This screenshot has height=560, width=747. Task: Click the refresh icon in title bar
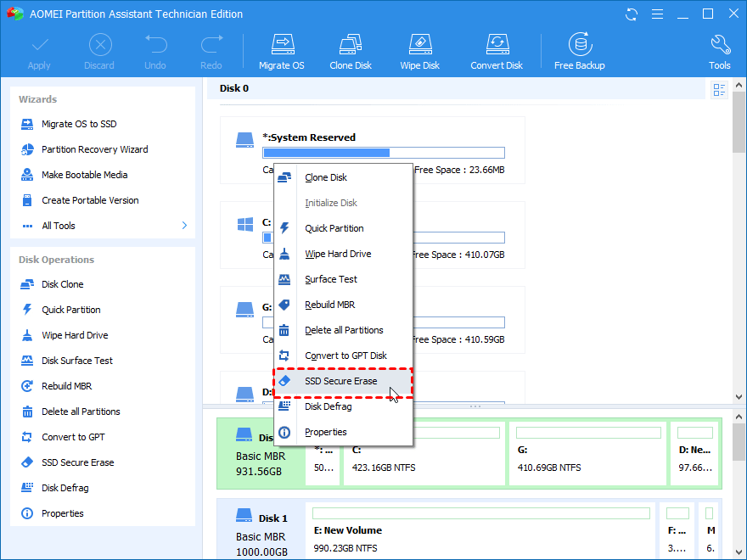pyautogui.click(x=632, y=14)
